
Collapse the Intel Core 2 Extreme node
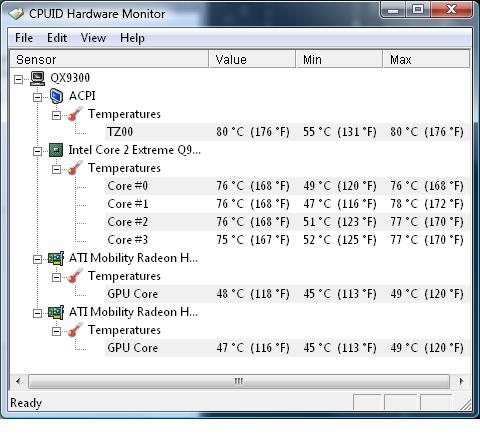pyautogui.click(x=37, y=151)
